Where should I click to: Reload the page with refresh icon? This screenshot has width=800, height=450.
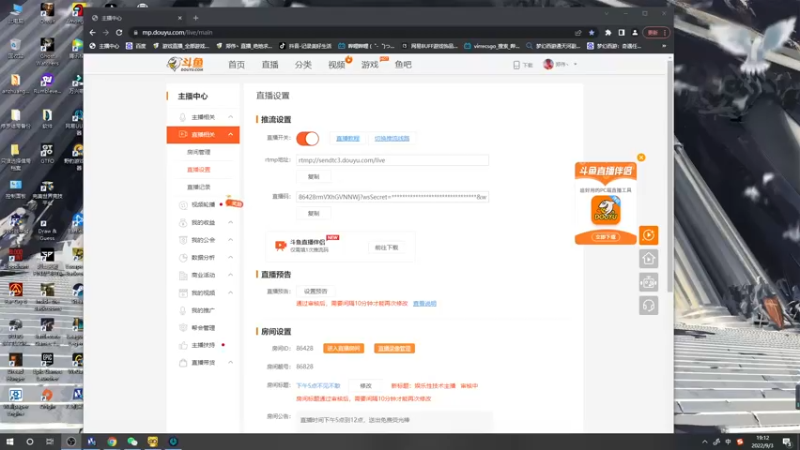(x=119, y=32)
